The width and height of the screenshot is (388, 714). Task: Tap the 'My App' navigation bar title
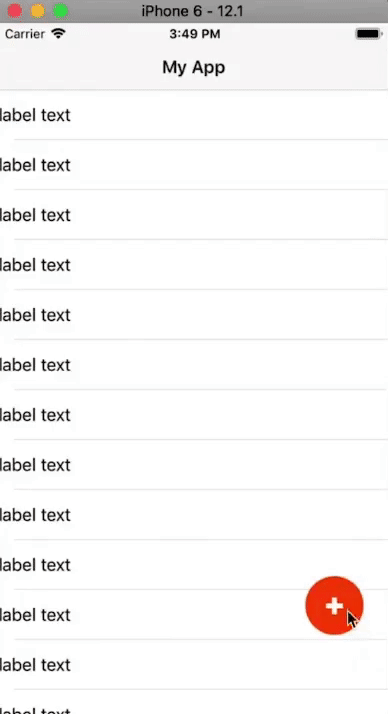(x=194, y=67)
